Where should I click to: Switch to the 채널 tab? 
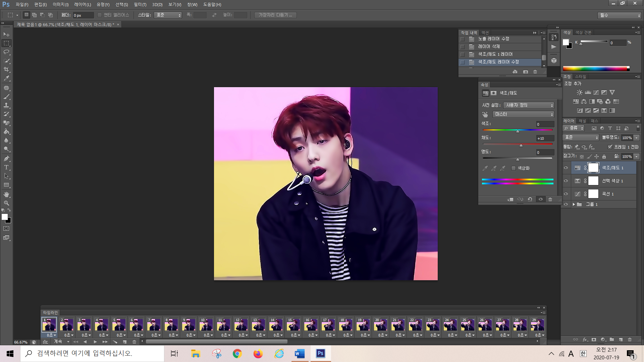pos(582,121)
